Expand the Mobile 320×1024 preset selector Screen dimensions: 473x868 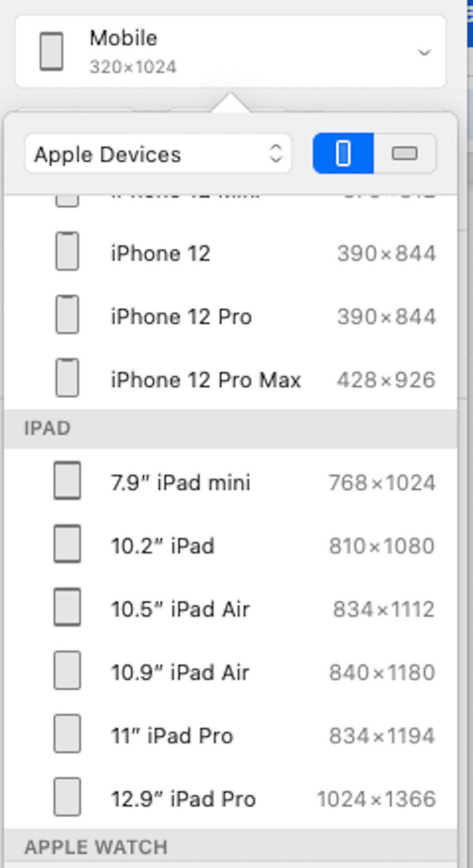(230, 51)
